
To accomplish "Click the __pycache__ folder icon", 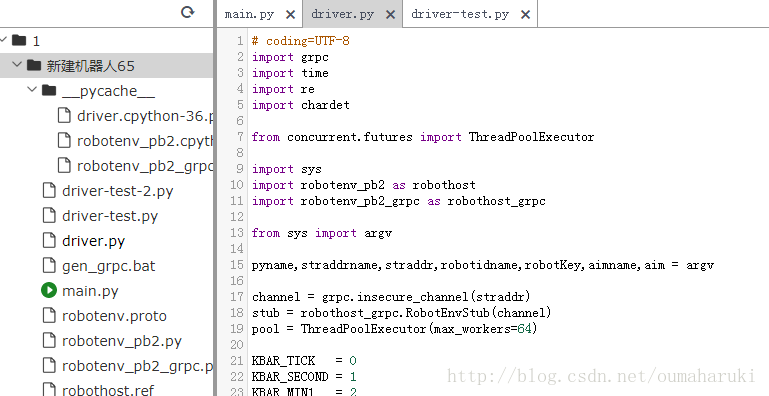I will (49, 90).
